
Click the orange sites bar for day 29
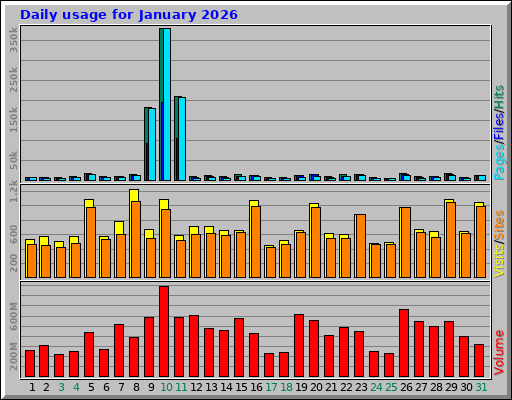tap(451, 240)
